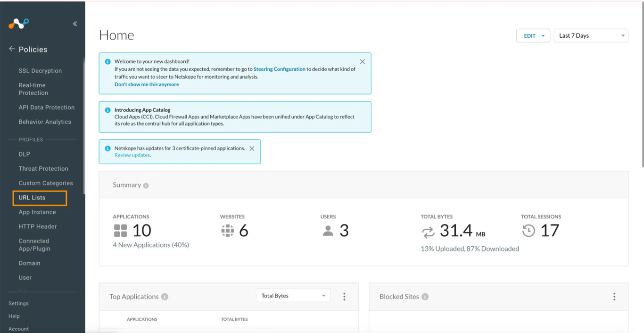Viewport: 644px width, 333px height.
Task: Click the Summary info icon
Action: point(146,186)
